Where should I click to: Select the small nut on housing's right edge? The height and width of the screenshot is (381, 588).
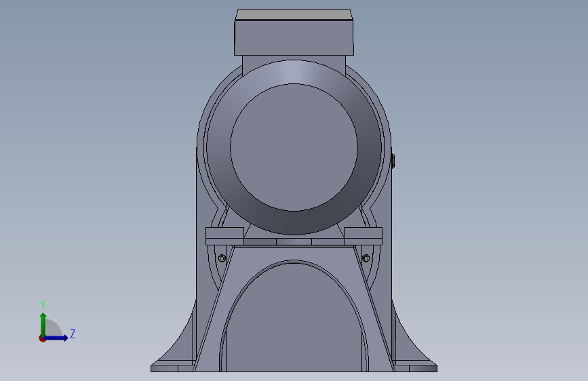(393, 161)
